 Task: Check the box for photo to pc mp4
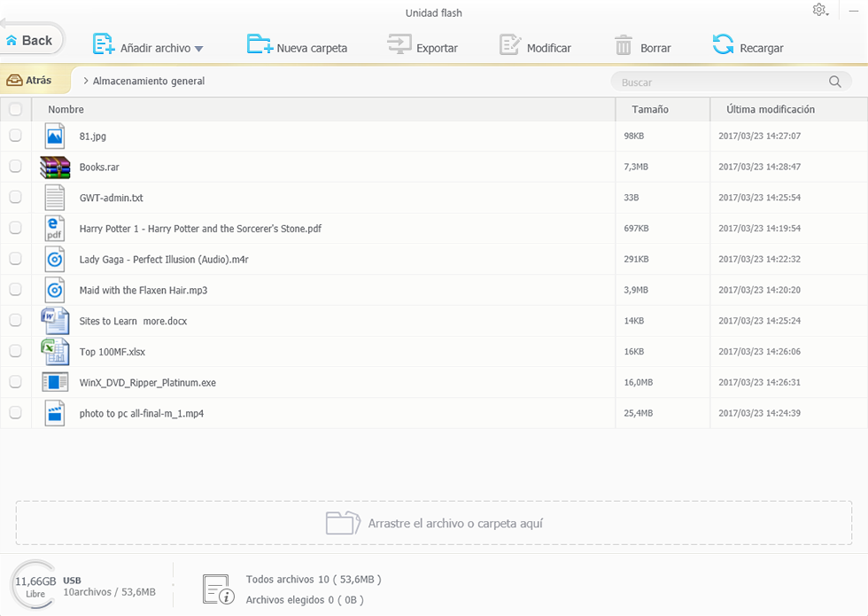16,413
